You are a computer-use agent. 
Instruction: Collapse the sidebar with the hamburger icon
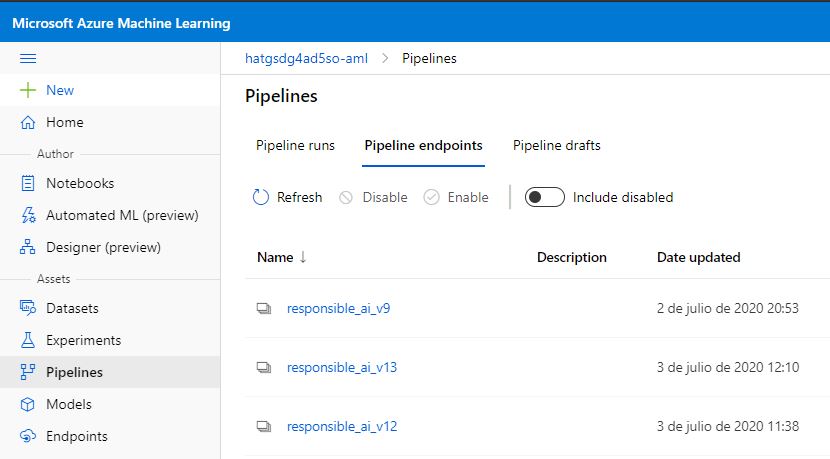pyautogui.click(x=28, y=58)
